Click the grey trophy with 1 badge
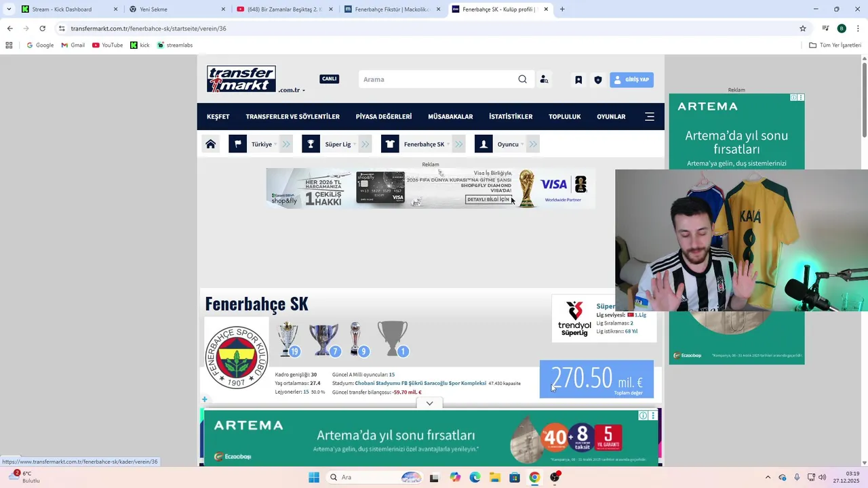This screenshot has height=488, width=868. click(393, 339)
